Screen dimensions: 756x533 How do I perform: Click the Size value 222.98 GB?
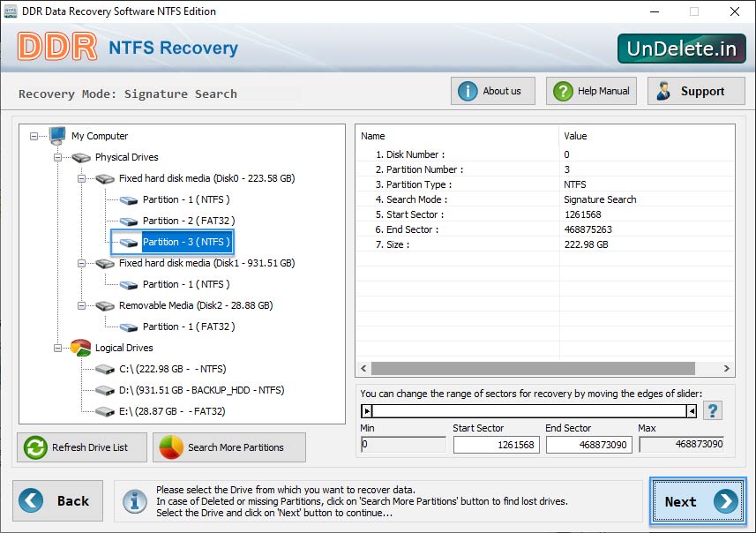586,244
